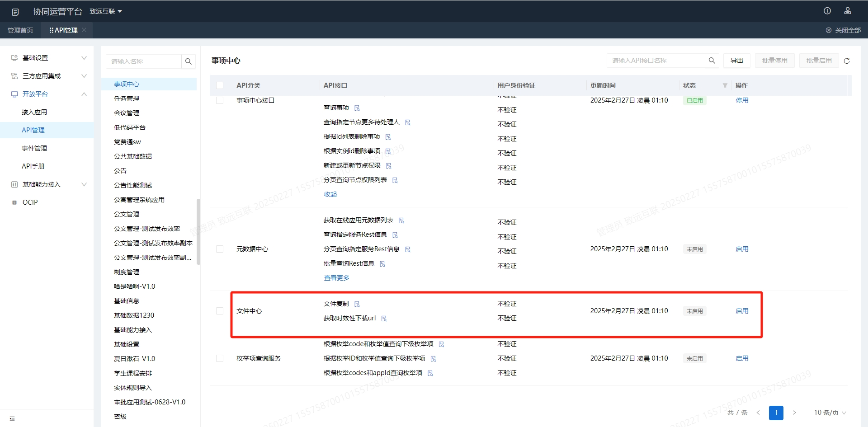Screen dimensions: 868x427
Task: Tick the checkbox for 枚举项查询服务 row
Action: coord(220,358)
